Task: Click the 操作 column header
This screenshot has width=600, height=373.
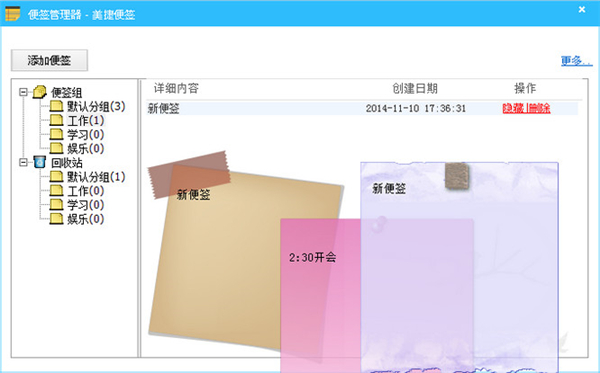Action: point(525,88)
